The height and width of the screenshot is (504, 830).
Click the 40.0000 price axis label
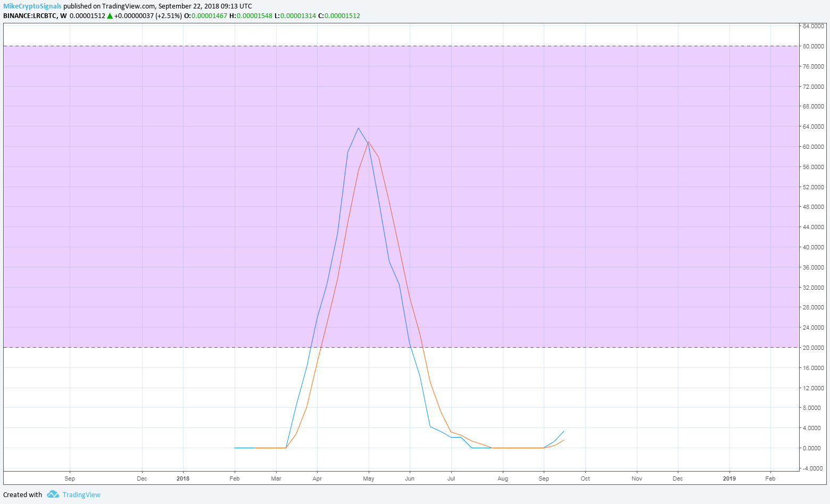[814, 247]
